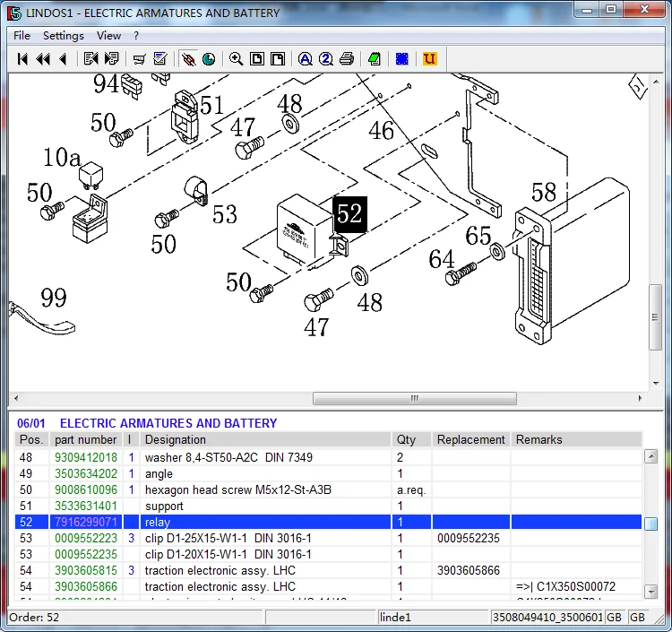672x632 pixels.
Task: Click the zoom in magnifier icon
Action: tap(236, 59)
